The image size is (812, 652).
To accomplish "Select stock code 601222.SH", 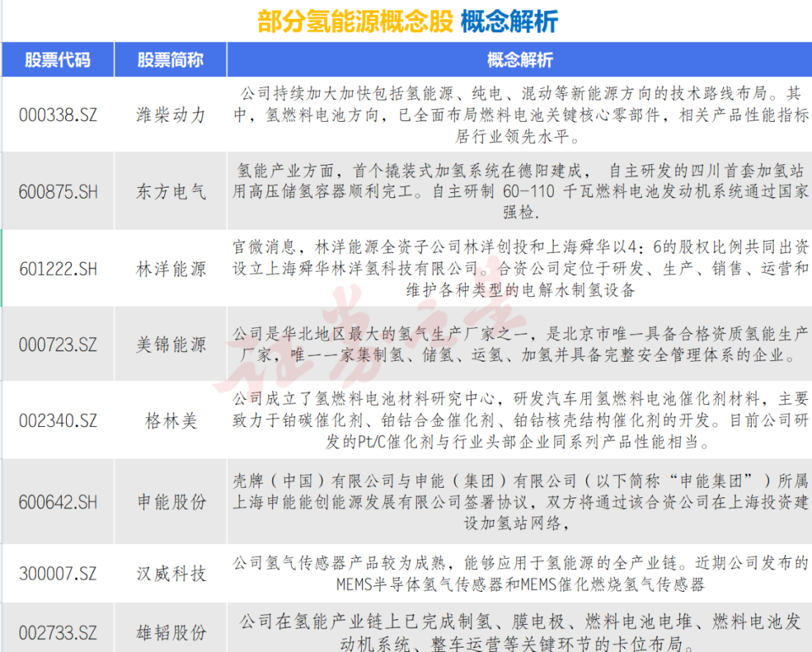I will pos(58,268).
